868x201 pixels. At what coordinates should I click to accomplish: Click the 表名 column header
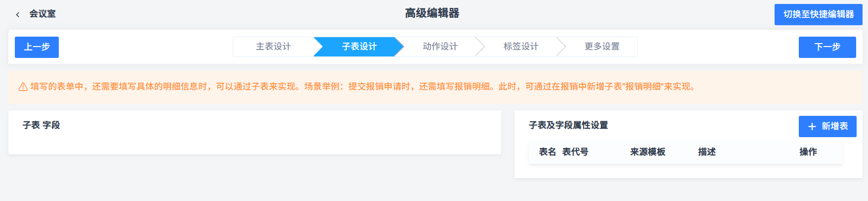click(547, 152)
